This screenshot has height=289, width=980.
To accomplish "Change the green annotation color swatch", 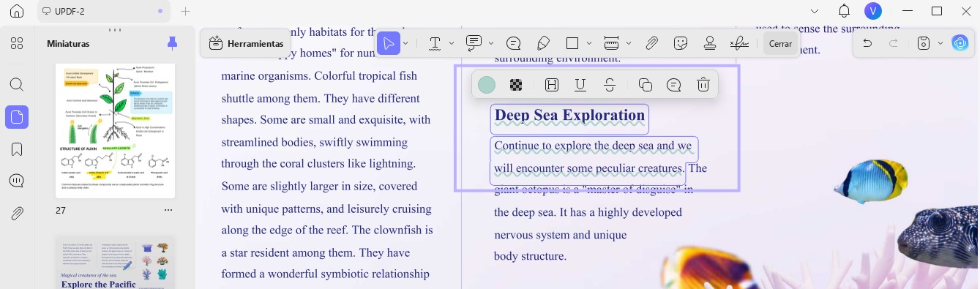I will pyautogui.click(x=487, y=85).
